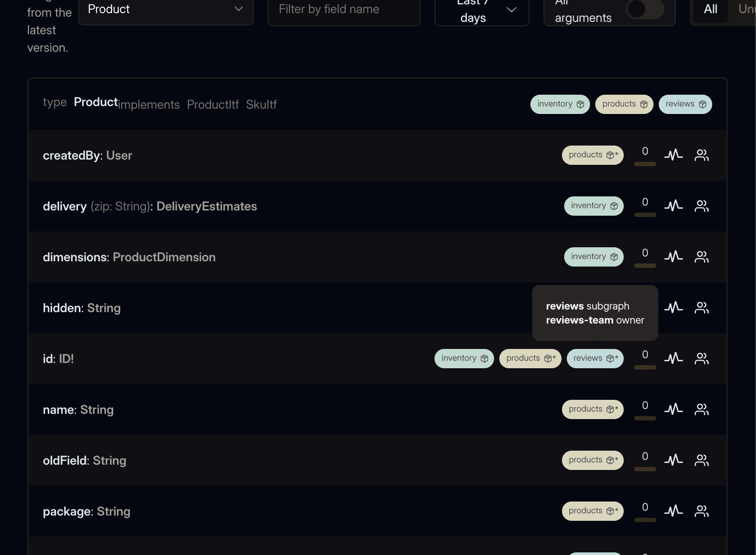Click the usage graph icon for oldField row

[x=673, y=460]
